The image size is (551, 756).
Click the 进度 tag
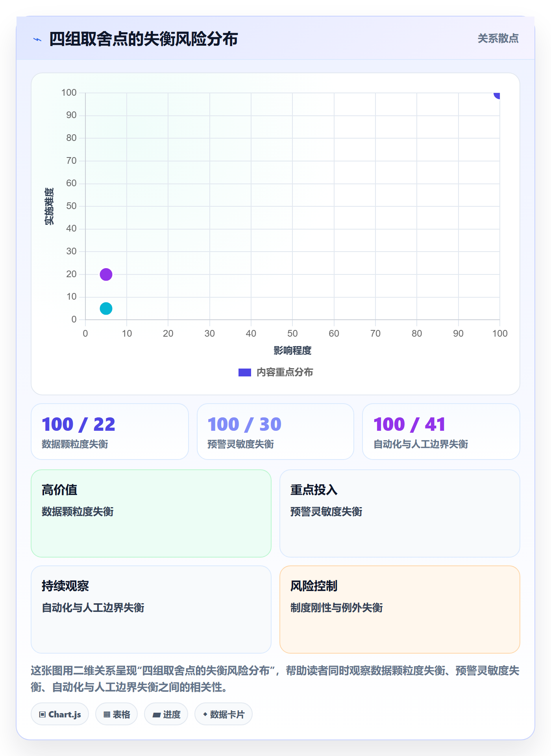[166, 714]
